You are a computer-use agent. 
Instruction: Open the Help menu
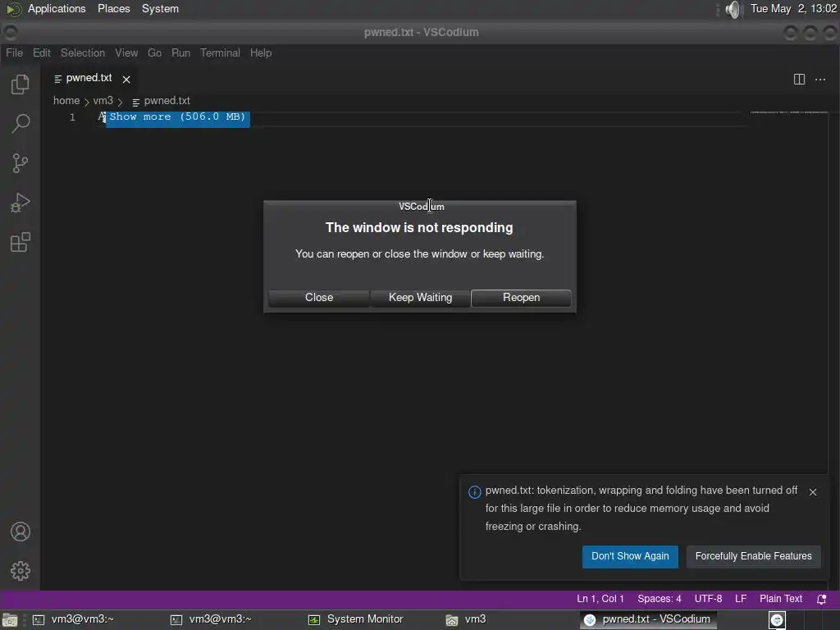[x=261, y=52]
